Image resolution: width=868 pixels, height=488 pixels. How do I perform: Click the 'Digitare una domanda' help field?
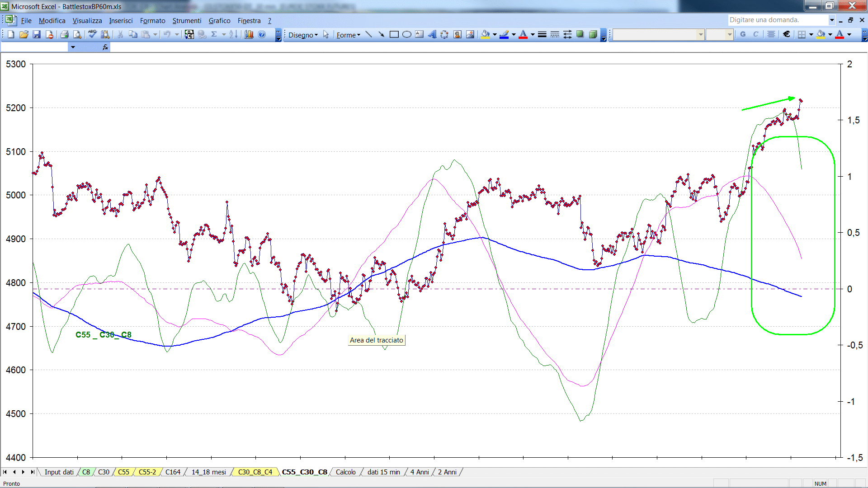[x=778, y=20]
